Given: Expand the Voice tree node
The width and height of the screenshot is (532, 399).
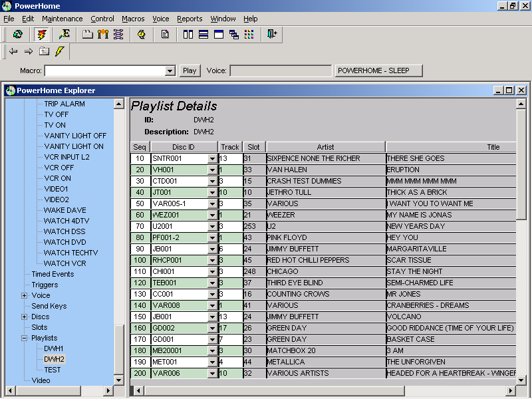Looking at the screenshot, I should [x=24, y=295].
